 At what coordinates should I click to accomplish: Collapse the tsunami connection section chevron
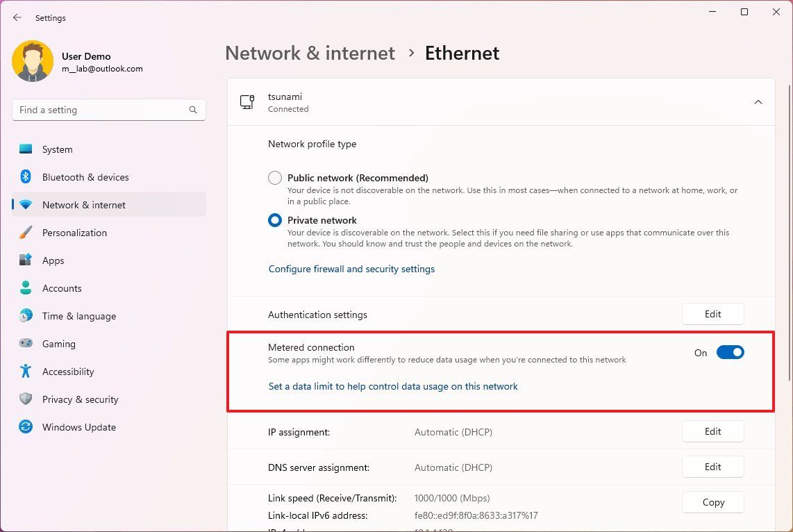point(758,101)
